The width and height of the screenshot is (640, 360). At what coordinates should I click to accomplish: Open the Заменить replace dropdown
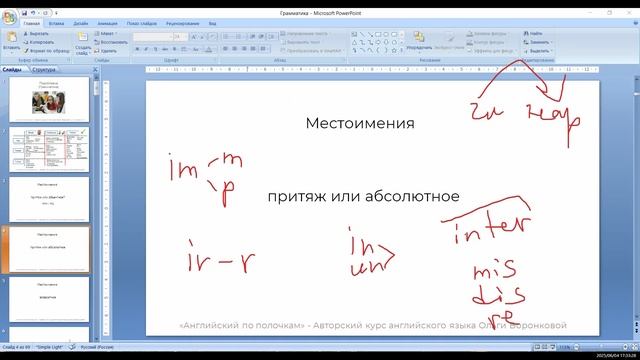538,42
